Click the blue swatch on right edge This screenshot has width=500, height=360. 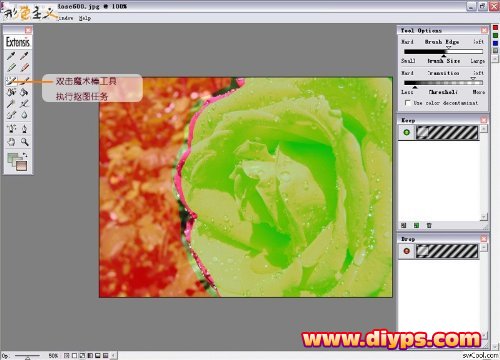[495, 43]
